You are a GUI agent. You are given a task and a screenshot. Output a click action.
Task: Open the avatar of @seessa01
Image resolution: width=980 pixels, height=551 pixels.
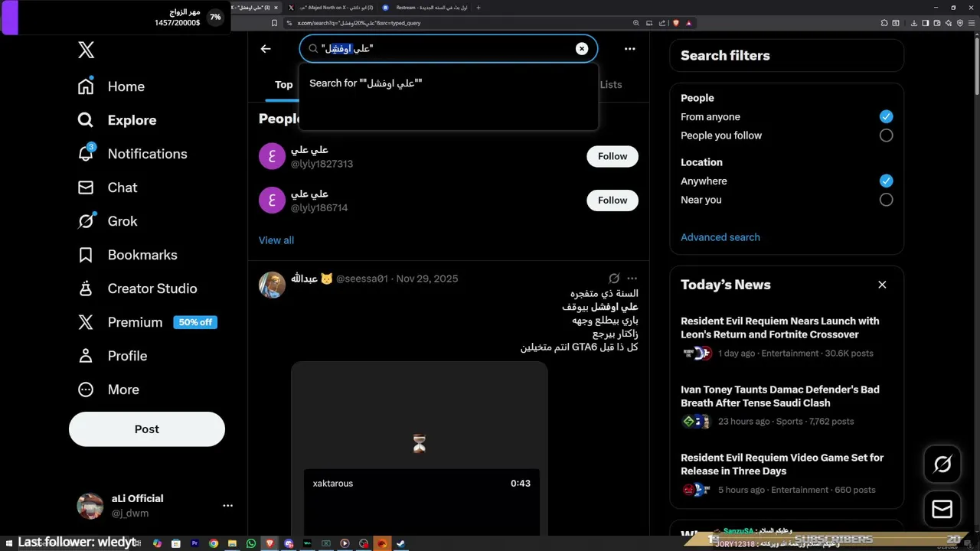(x=272, y=285)
